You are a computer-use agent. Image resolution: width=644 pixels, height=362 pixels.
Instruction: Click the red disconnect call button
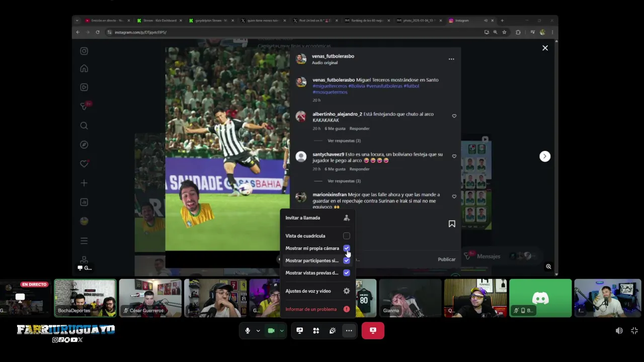pos(373,331)
